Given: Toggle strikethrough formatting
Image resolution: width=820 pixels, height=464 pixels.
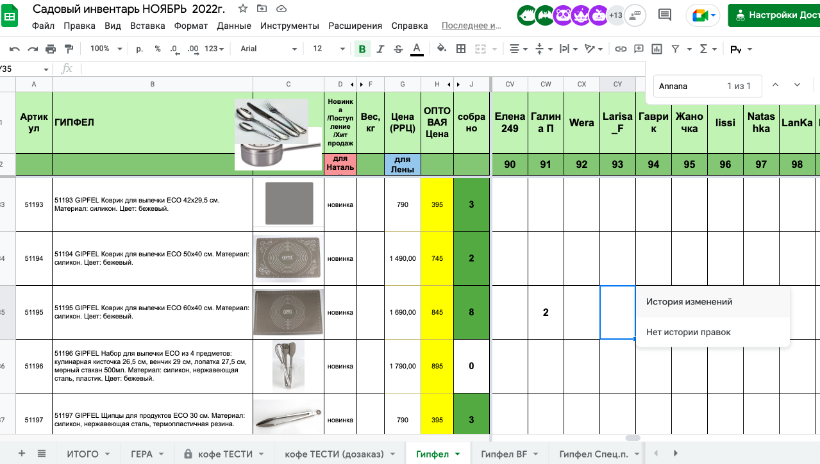Looking at the screenshot, I should pos(398,48).
